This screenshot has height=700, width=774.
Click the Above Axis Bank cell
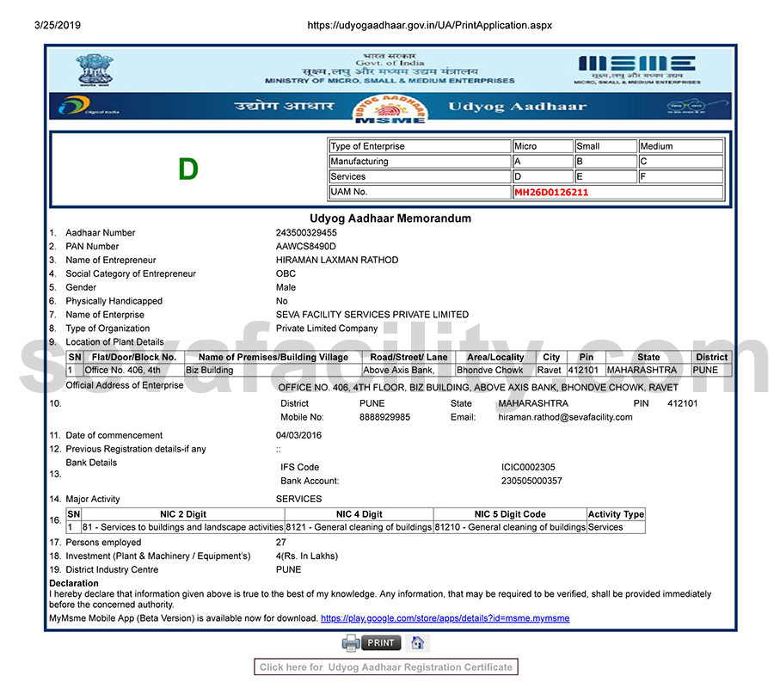(x=408, y=371)
